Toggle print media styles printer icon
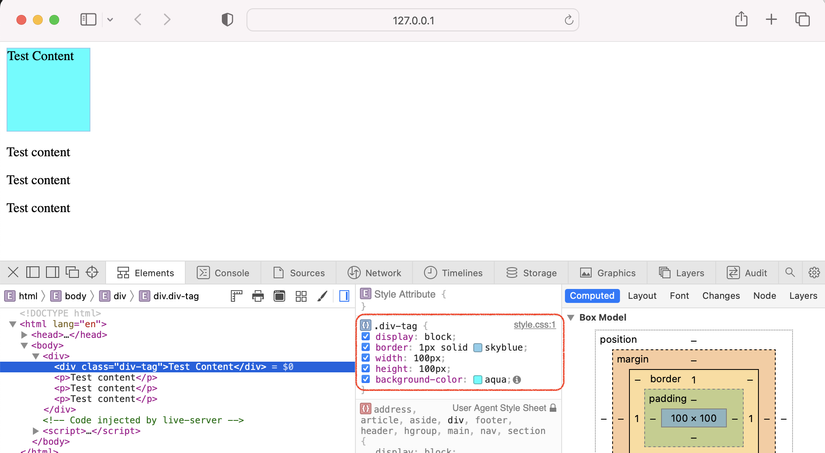The image size is (825, 453). (x=258, y=296)
